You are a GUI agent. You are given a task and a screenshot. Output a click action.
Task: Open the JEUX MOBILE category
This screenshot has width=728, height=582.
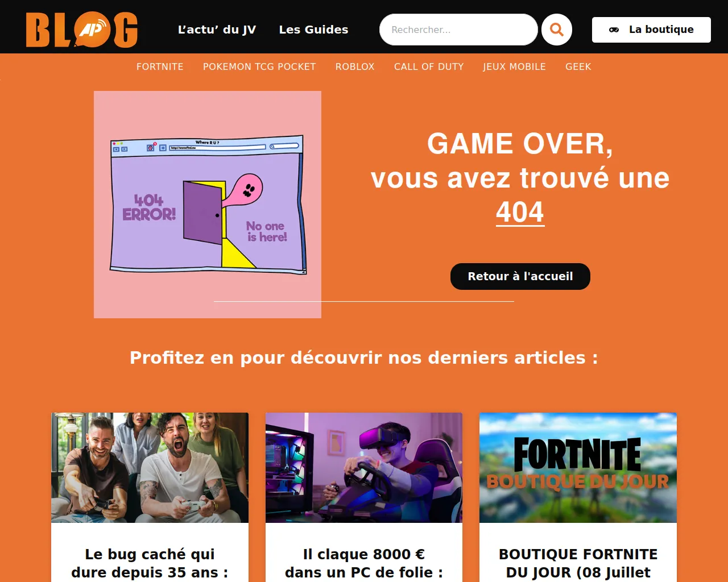514,66
